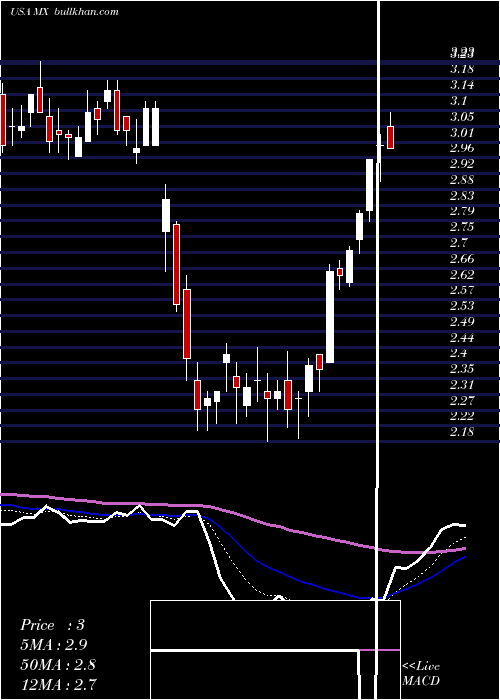The height and width of the screenshot is (700, 500).
Task: Click the 'USA MX bullkhan.com' header text
Action: pyautogui.click(x=64, y=12)
